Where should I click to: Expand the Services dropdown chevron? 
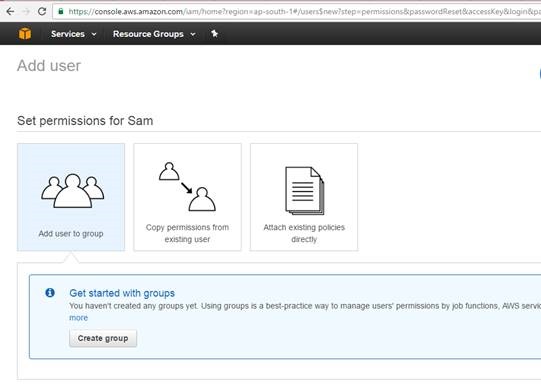(x=94, y=34)
